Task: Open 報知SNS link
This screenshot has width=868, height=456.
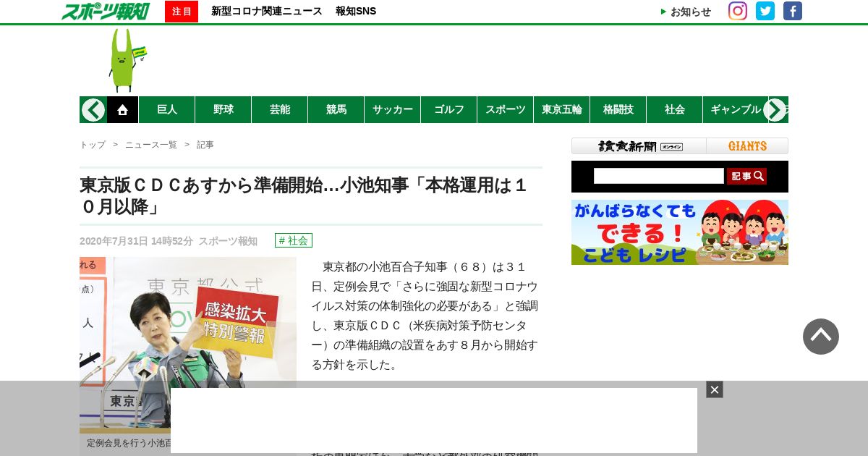Action: tap(356, 11)
